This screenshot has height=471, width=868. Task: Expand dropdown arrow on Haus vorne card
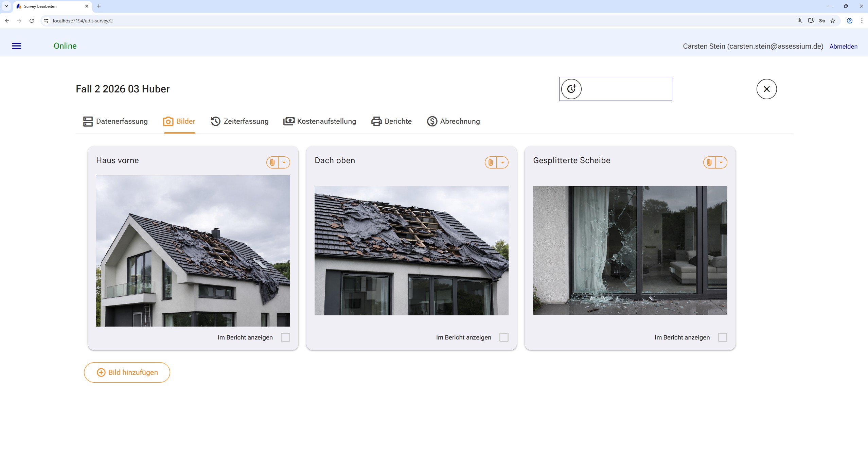pyautogui.click(x=284, y=162)
